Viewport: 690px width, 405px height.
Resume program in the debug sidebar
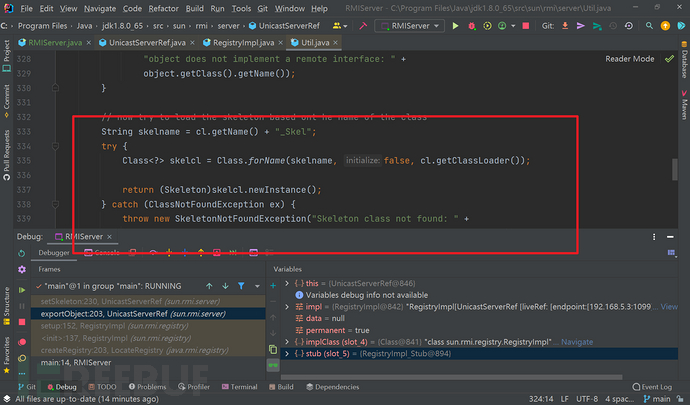[x=22, y=290]
